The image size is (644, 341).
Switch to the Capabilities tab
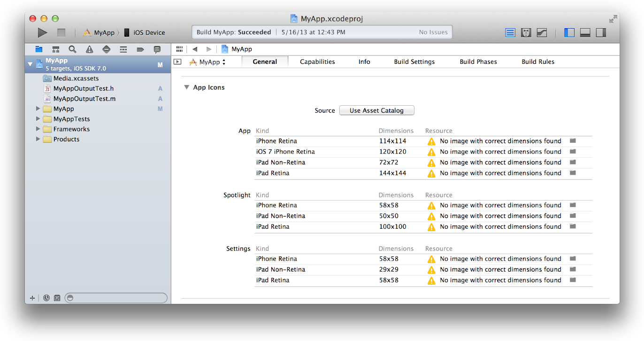point(317,62)
